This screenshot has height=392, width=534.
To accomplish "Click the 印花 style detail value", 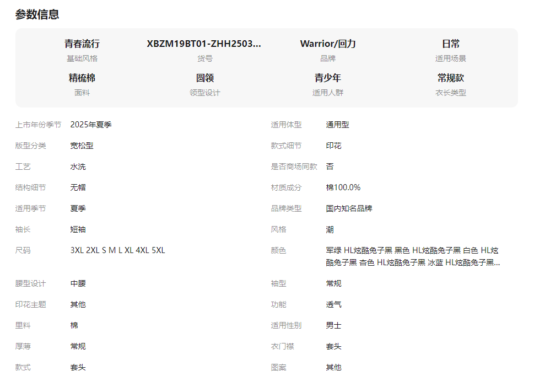I will pos(333,146).
